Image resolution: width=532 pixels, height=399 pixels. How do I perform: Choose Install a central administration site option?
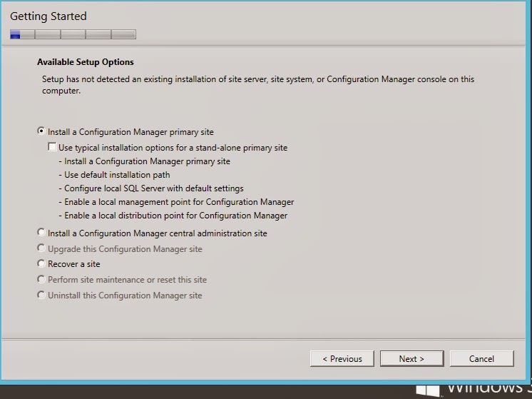[x=41, y=233]
